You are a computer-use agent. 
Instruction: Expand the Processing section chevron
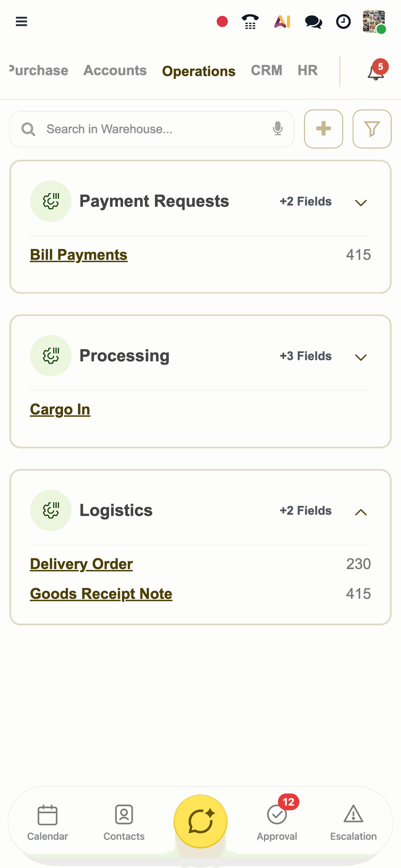point(361,357)
